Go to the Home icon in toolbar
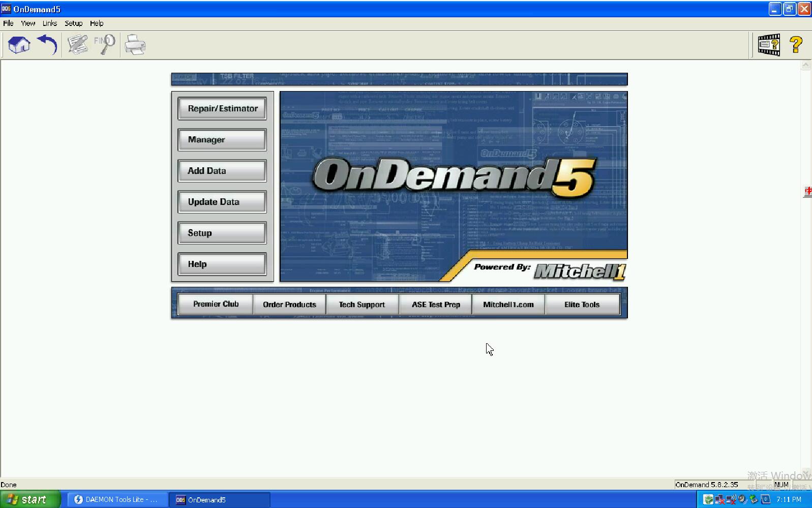812x508 pixels. click(19, 45)
